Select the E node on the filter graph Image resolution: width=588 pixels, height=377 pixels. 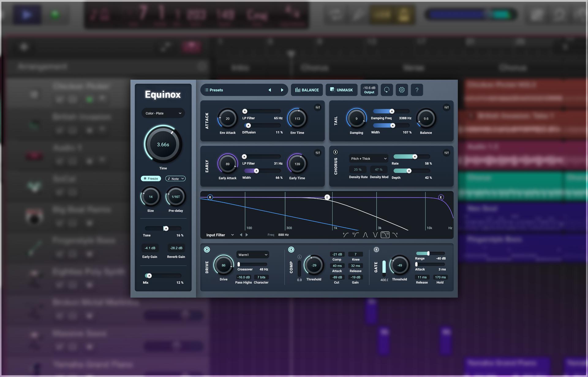441,197
